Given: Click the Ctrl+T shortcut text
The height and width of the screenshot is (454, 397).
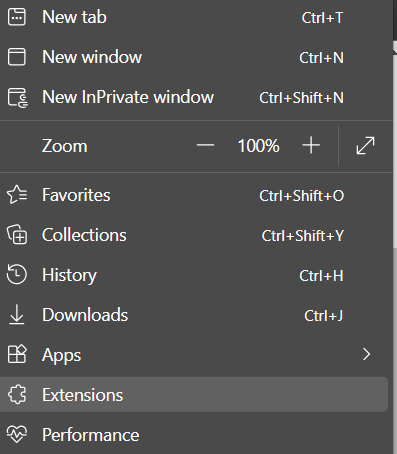Looking at the screenshot, I should point(322,18).
